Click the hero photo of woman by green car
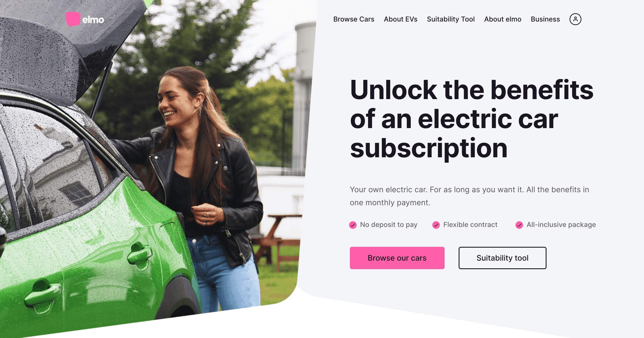 tap(155, 163)
